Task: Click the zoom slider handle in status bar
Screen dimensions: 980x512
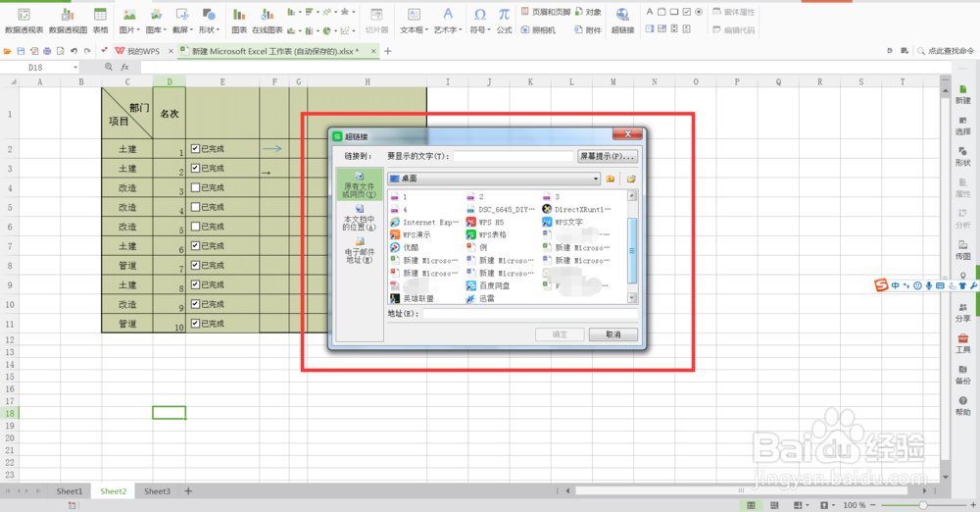Action: [x=922, y=505]
